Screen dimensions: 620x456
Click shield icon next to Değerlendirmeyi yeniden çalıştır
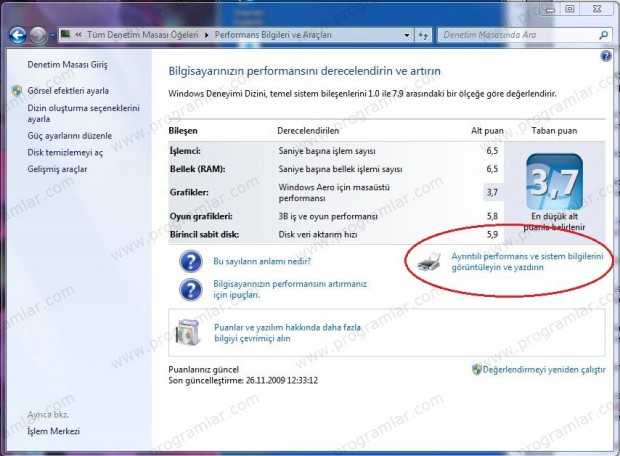click(x=476, y=370)
